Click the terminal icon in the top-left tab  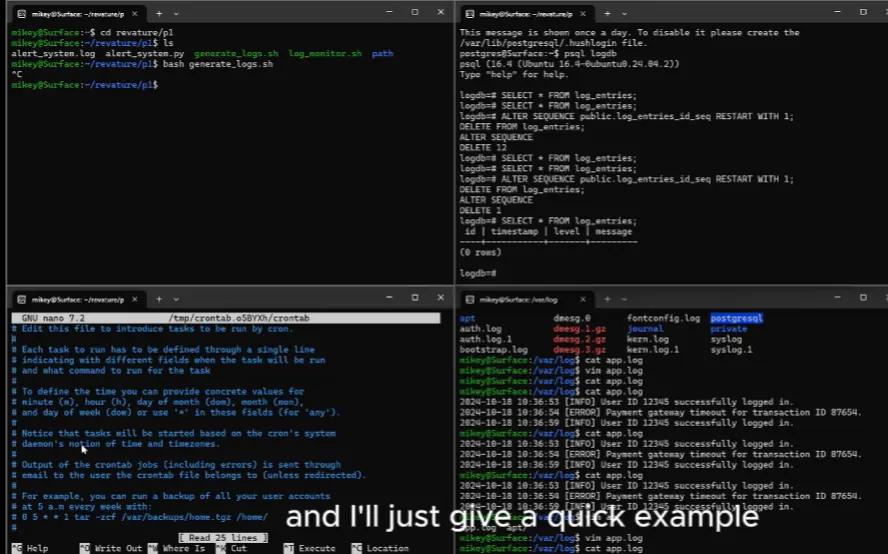[x=22, y=14]
